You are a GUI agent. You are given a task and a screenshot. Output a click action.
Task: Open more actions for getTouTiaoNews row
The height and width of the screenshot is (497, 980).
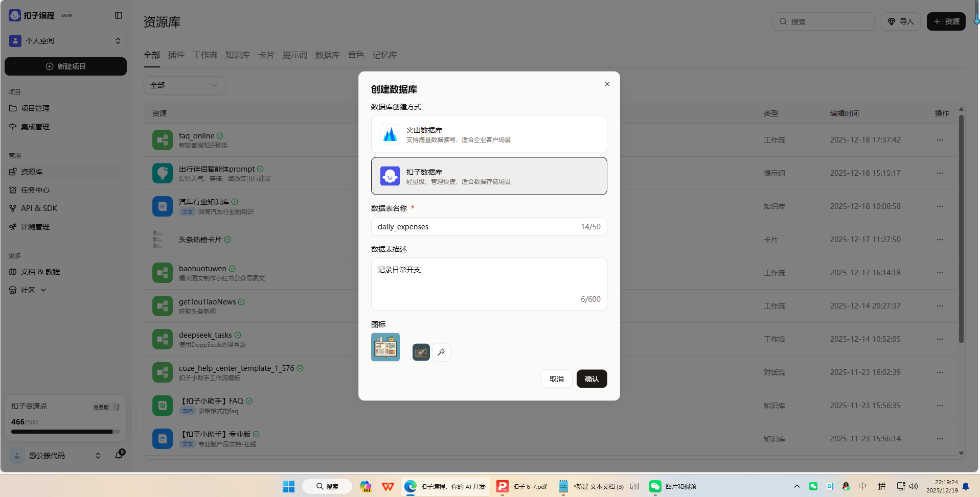click(x=940, y=306)
